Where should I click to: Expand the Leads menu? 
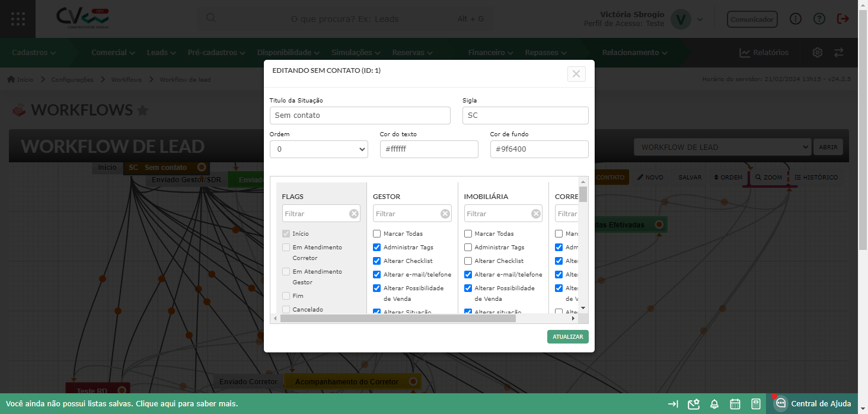tap(161, 53)
